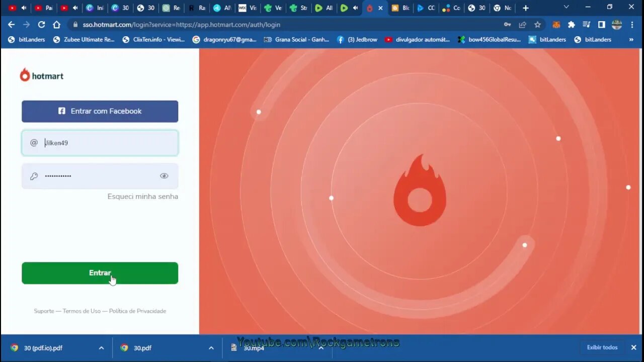Click Esqueci minha senha link
This screenshot has height=362, width=644.
click(x=143, y=197)
